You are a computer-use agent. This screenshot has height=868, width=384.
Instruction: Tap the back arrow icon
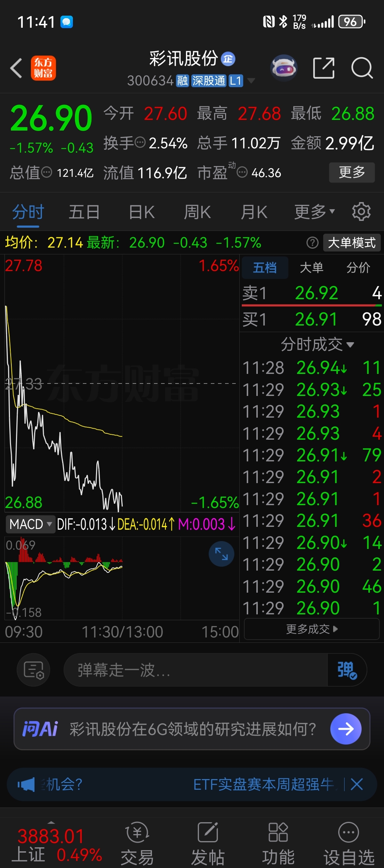[x=16, y=68]
